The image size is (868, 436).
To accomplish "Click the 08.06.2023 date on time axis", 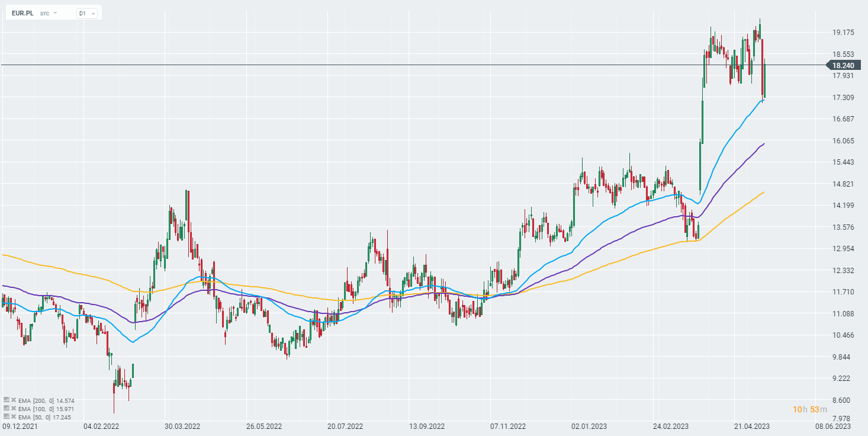I will [x=833, y=426].
